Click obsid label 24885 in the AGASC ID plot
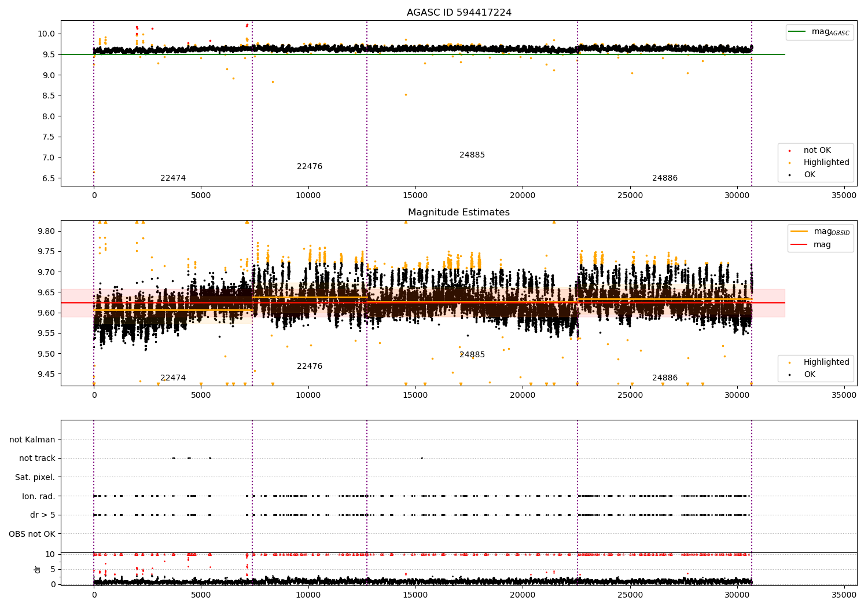Screen dimensions: 868x608 472,155
